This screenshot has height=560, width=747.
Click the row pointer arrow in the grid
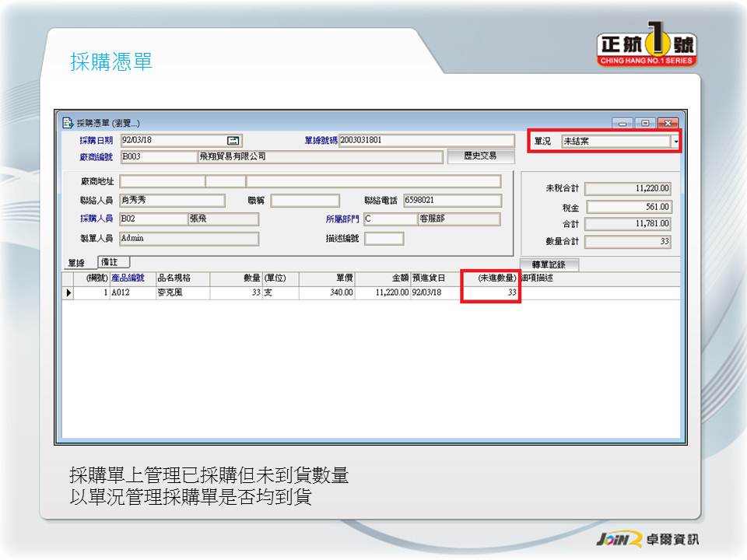click(x=68, y=293)
